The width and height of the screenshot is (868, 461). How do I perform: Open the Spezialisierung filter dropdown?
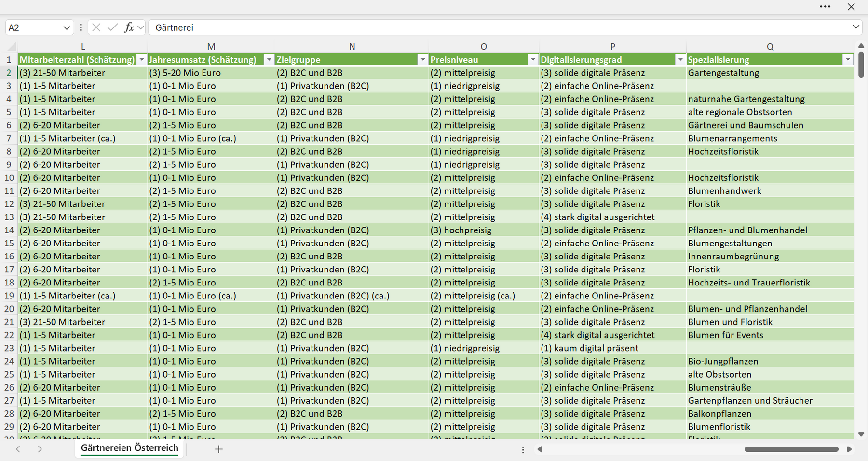847,59
